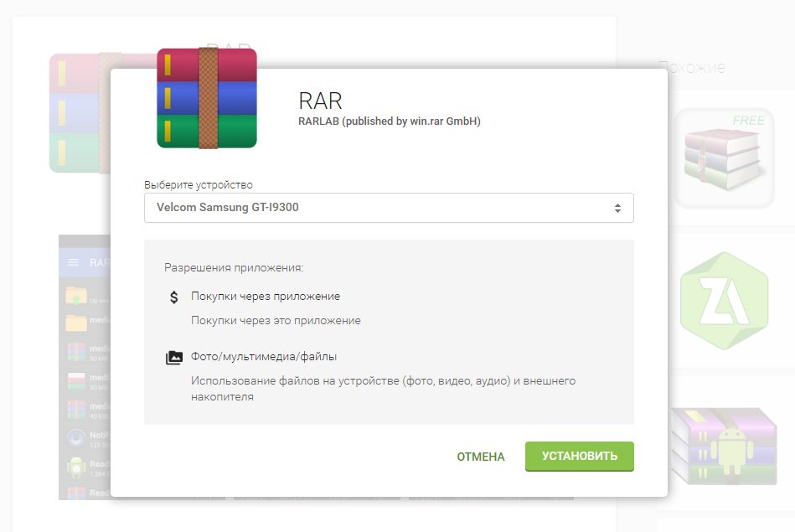Click the photo/media/files permission icon
795x532 pixels.
click(173, 356)
